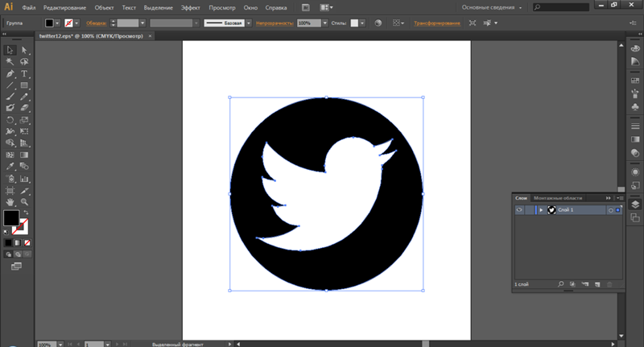644x347 pixels.
Task: Select the Lasso tool
Action: [24, 62]
